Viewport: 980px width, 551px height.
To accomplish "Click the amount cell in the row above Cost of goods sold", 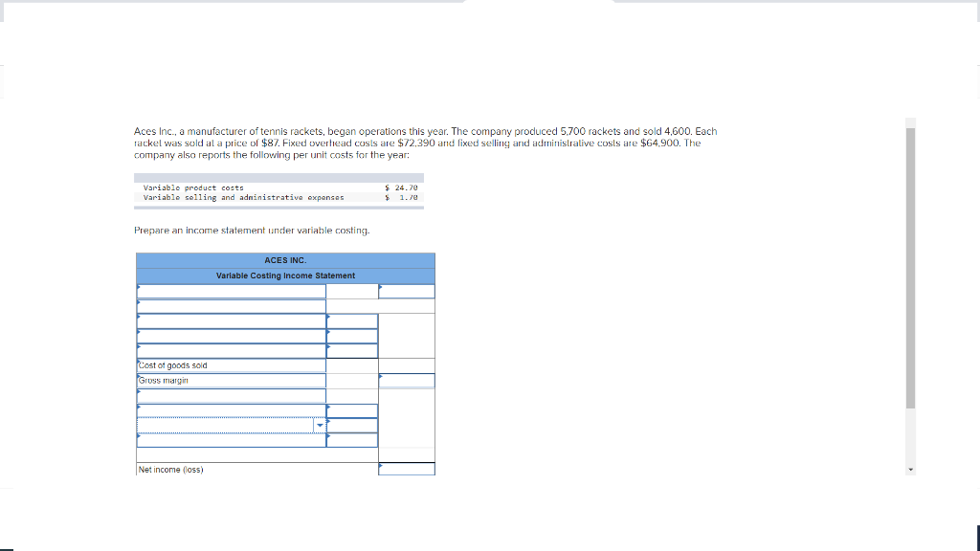I will pos(352,351).
